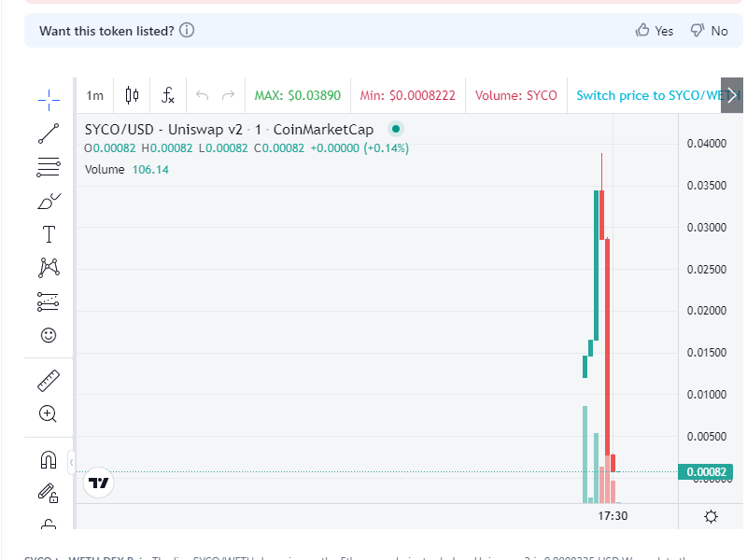Image resolution: width=747 pixels, height=560 pixels.
Task: Open the indicators fx panel
Action: (x=168, y=94)
